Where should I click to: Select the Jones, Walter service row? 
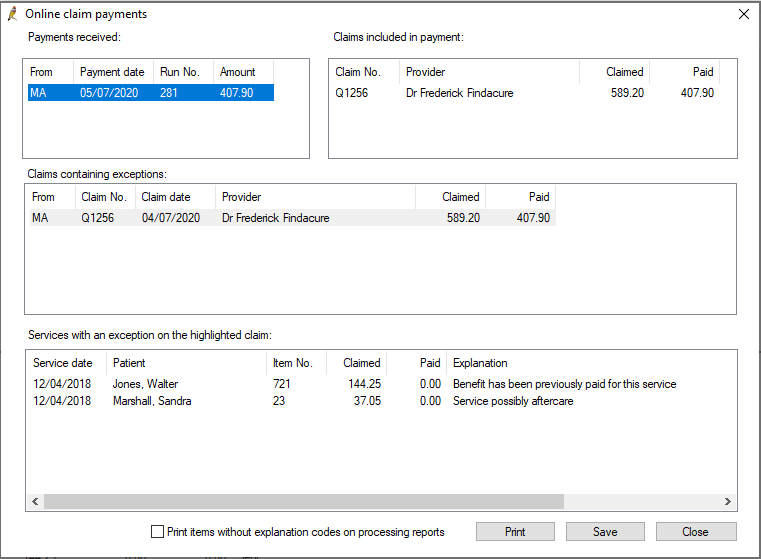[354, 384]
